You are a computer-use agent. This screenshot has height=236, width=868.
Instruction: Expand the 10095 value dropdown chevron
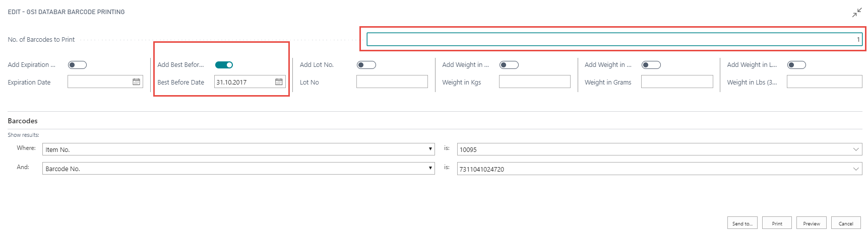coord(855,149)
